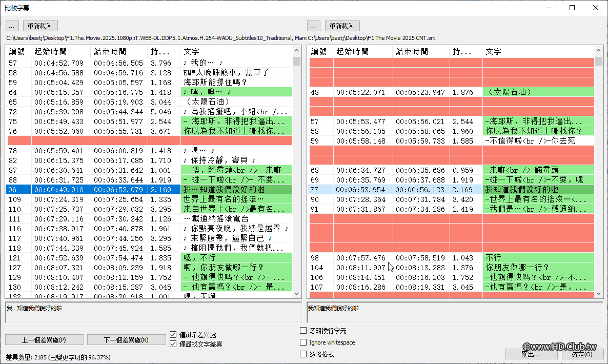Select right row 98 不行
Viewport: 608px width, 364px height.
[451, 257]
